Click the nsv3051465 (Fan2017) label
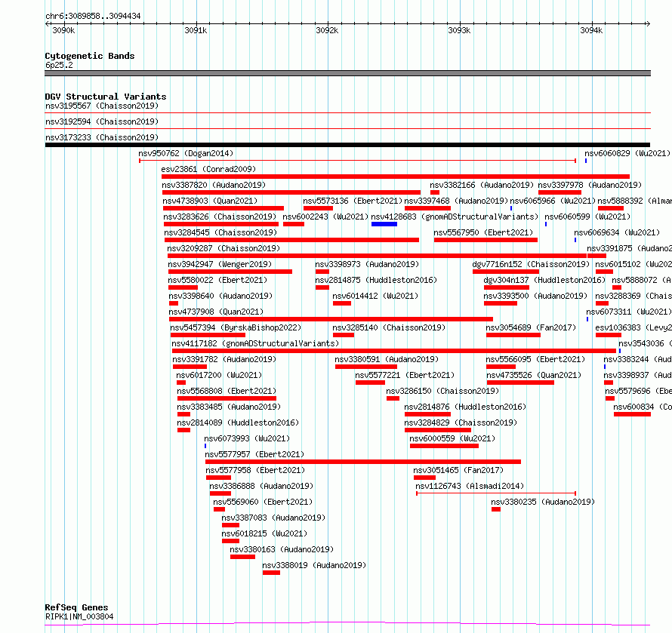 point(458,470)
